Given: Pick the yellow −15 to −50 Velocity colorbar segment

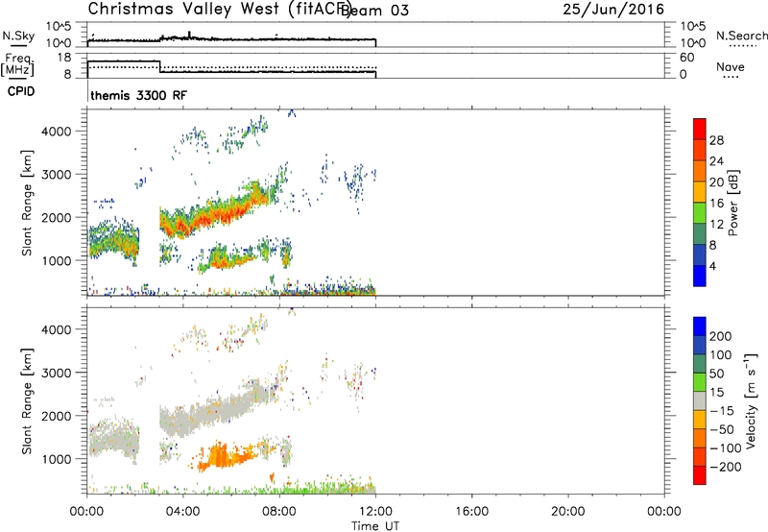Looking at the screenshot, I should point(700,420).
